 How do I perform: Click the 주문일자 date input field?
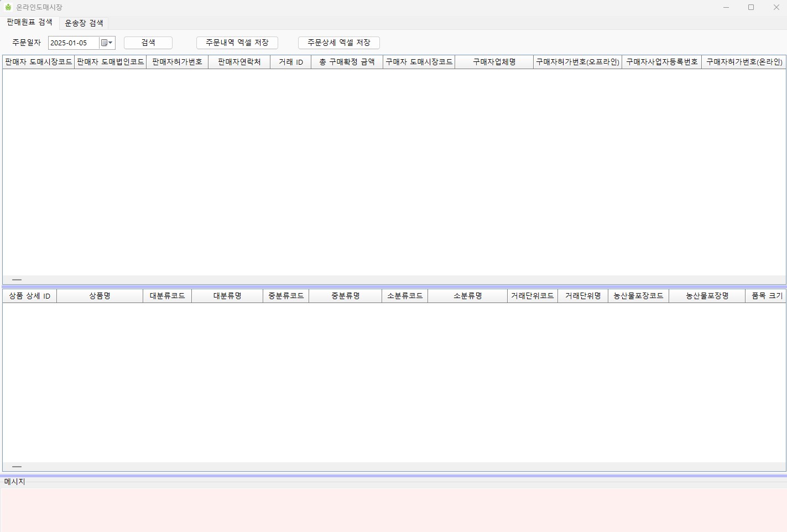tap(73, 43)
